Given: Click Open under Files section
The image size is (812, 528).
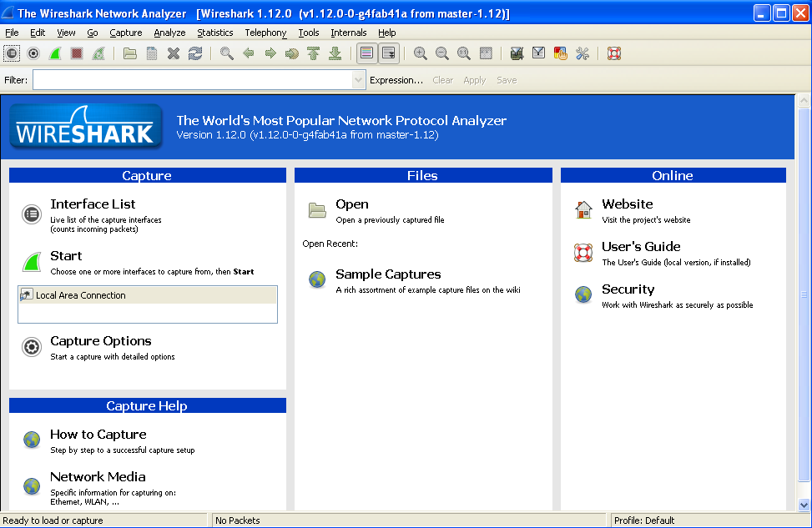Looking at the screenshot, I should (352, 204).
